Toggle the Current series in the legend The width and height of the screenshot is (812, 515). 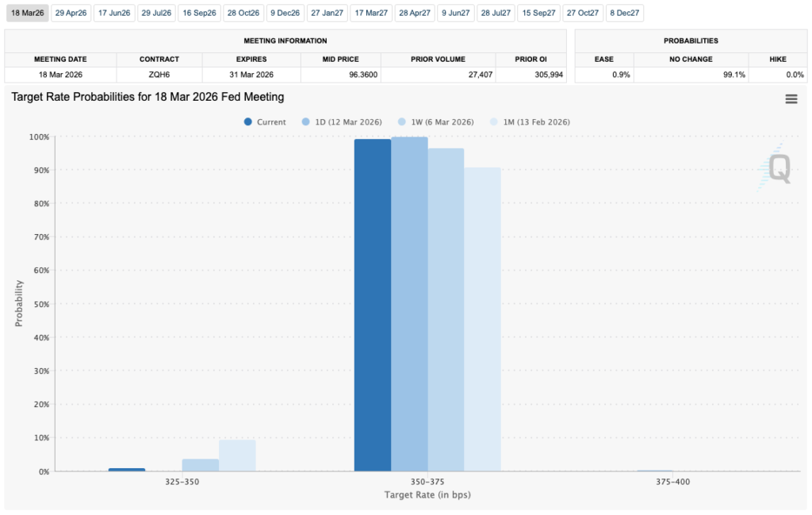click(266, 121)
